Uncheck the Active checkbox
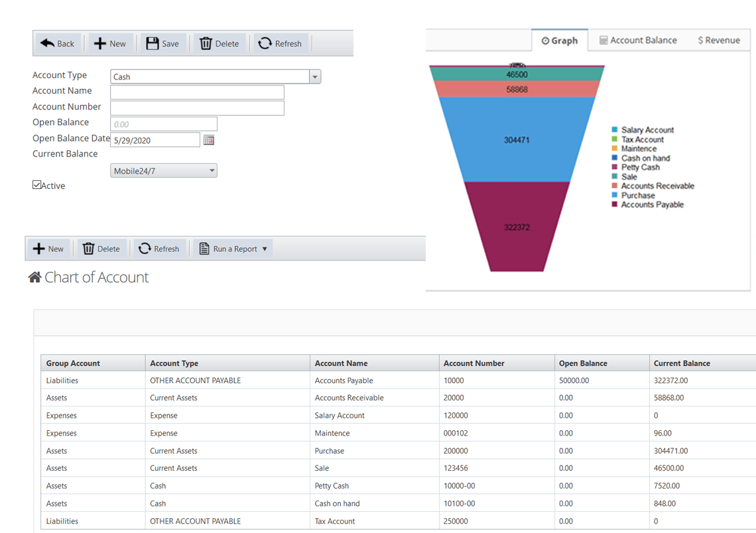This screenshot has width=756, height=533. [37, 185]
